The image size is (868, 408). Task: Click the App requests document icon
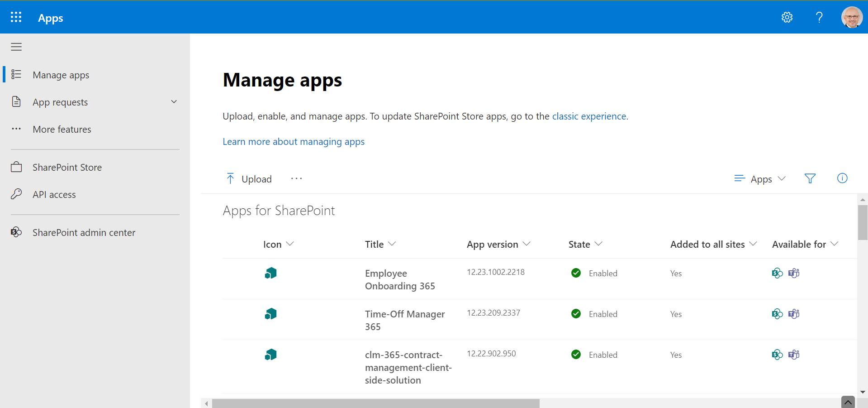coord(16,101)
